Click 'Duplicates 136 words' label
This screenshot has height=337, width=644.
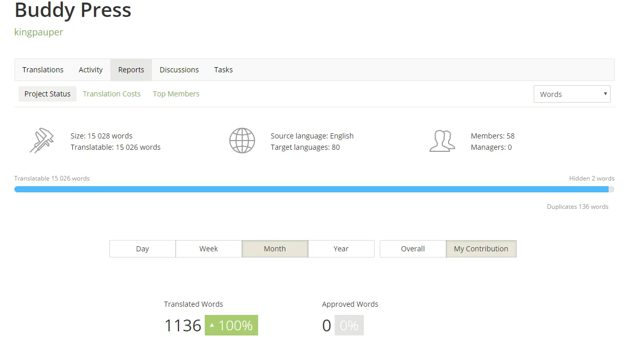(x=578, y=207)
